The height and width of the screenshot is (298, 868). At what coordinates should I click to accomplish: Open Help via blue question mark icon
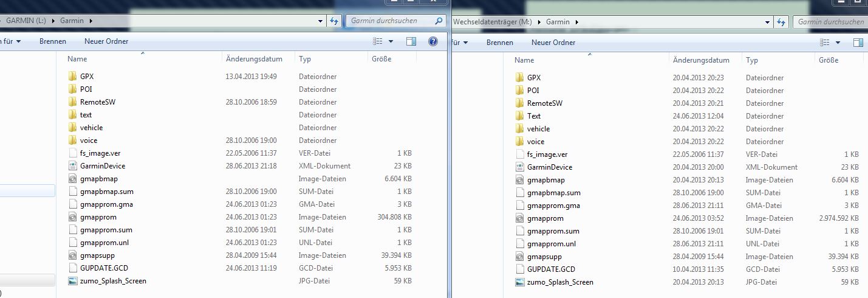(x=433, y=41)
